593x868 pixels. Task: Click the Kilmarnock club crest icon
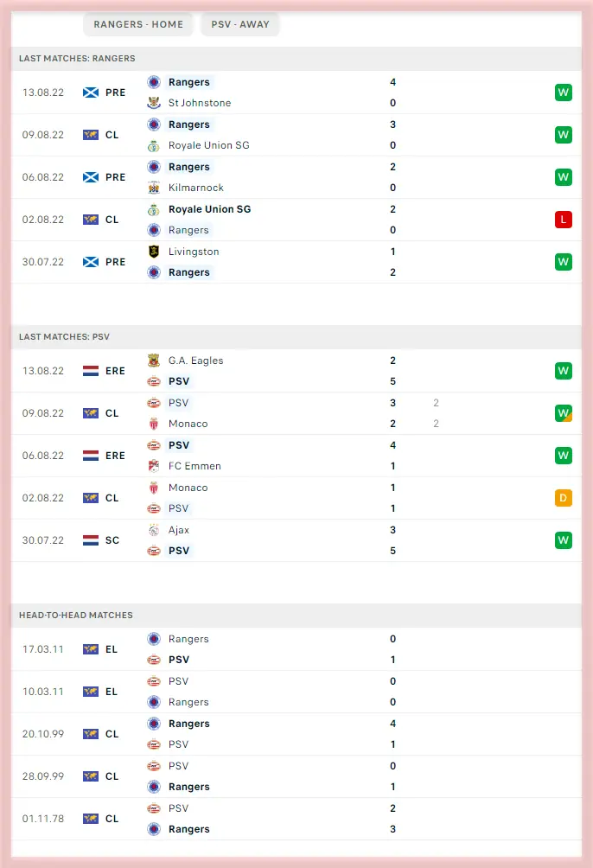pyautogui.click(x=154, y=188)
